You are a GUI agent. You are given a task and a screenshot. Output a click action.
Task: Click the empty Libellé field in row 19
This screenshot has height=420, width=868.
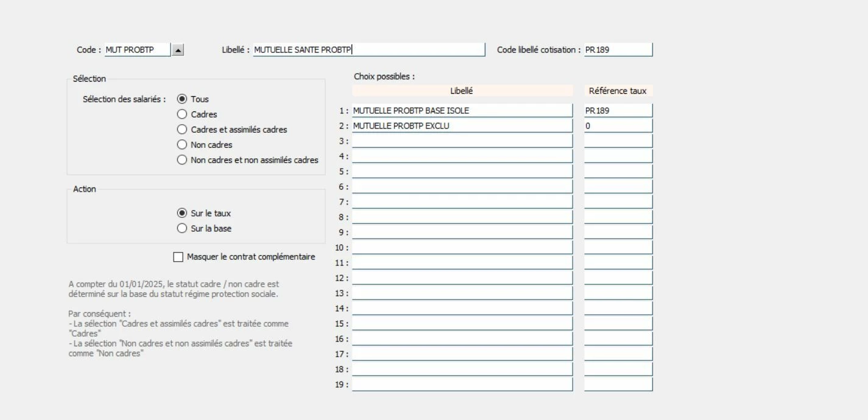coord(462,385)
